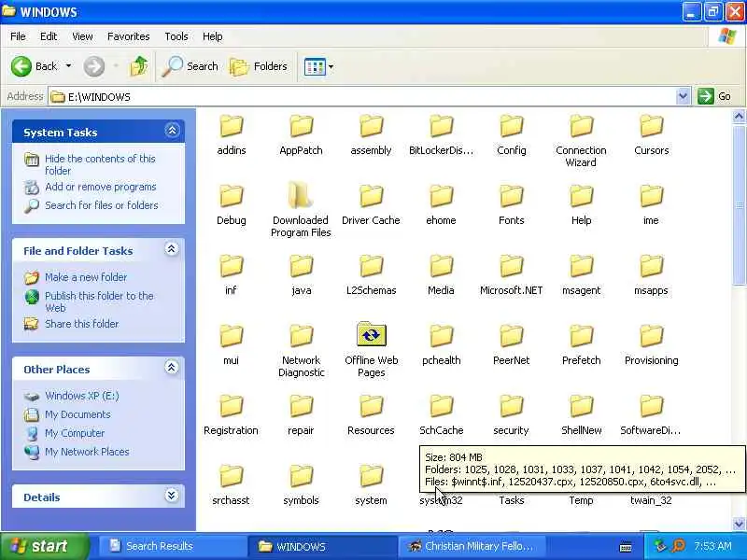Click Publish this folder to the Web
The height and width of the screenshot is (560, 747).
[99, 301]
